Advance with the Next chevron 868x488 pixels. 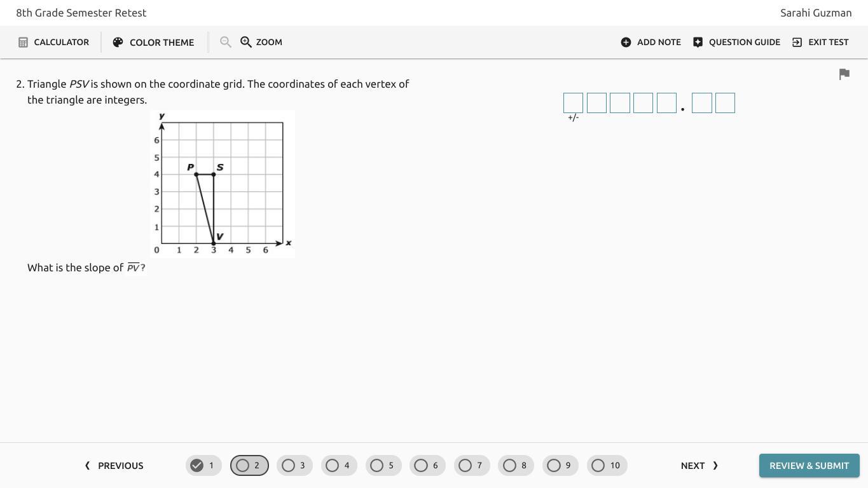(699, 466)
